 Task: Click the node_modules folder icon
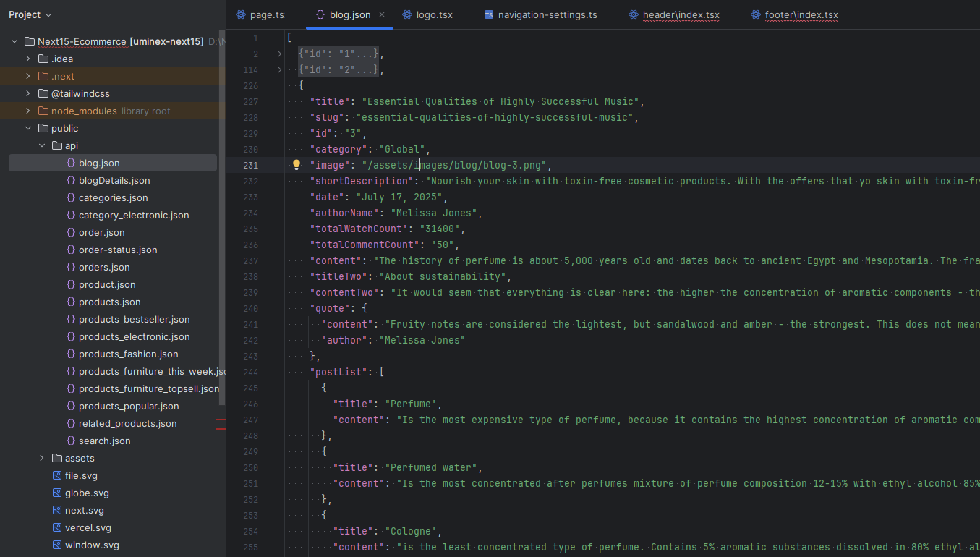tap(43, 111)
